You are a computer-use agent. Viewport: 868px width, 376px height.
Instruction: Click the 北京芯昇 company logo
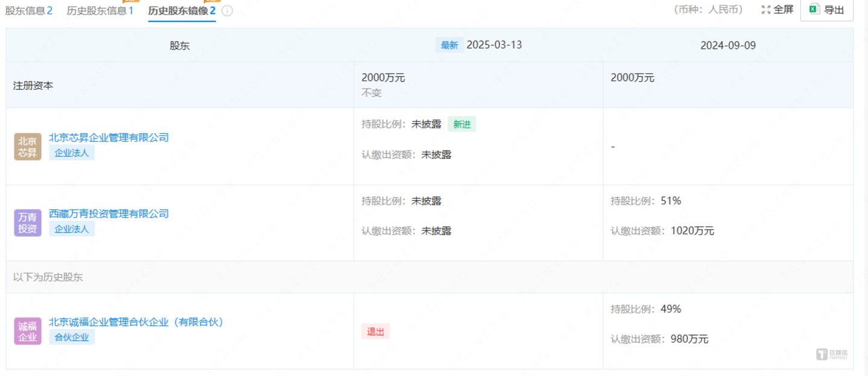pos(28,146)
